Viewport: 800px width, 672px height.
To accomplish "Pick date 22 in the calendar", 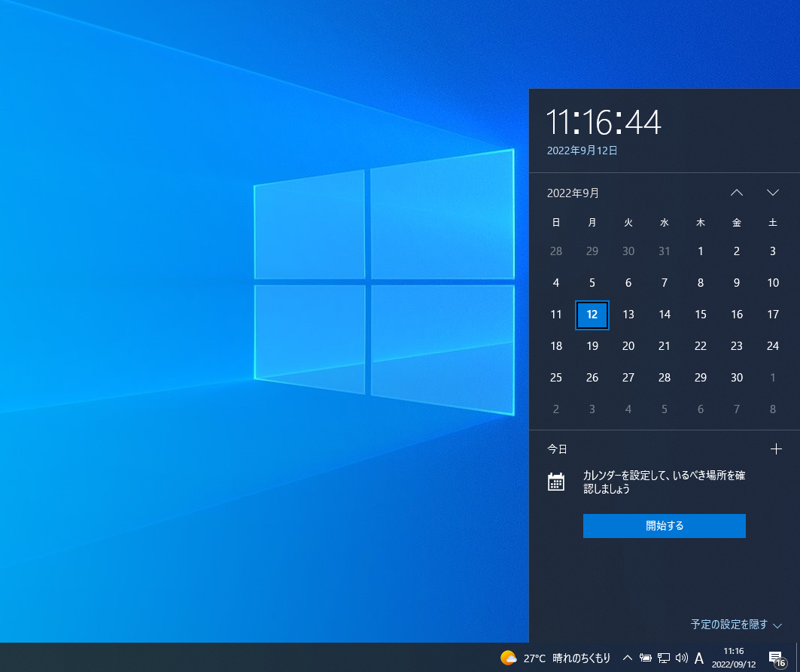I will tap(701, 346).
